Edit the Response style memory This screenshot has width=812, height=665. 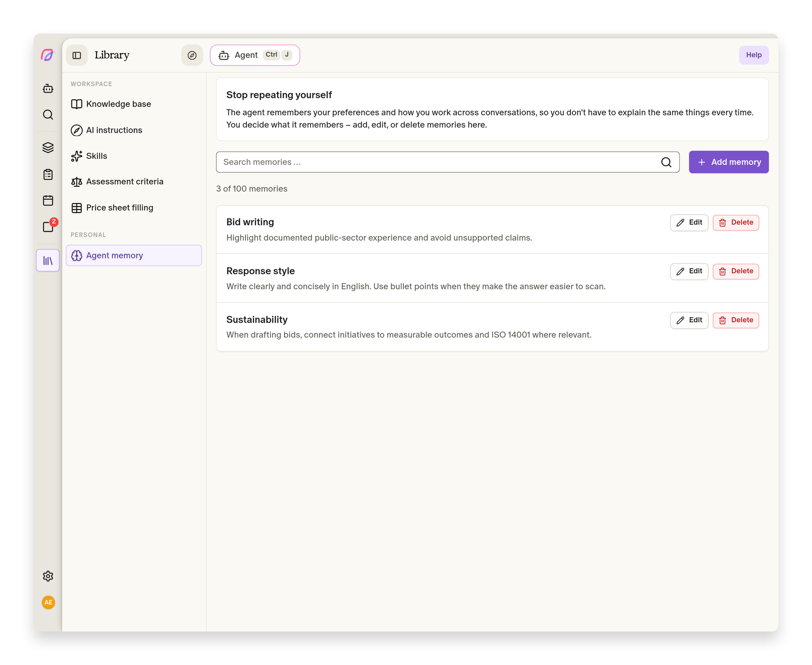coord(689,271)
